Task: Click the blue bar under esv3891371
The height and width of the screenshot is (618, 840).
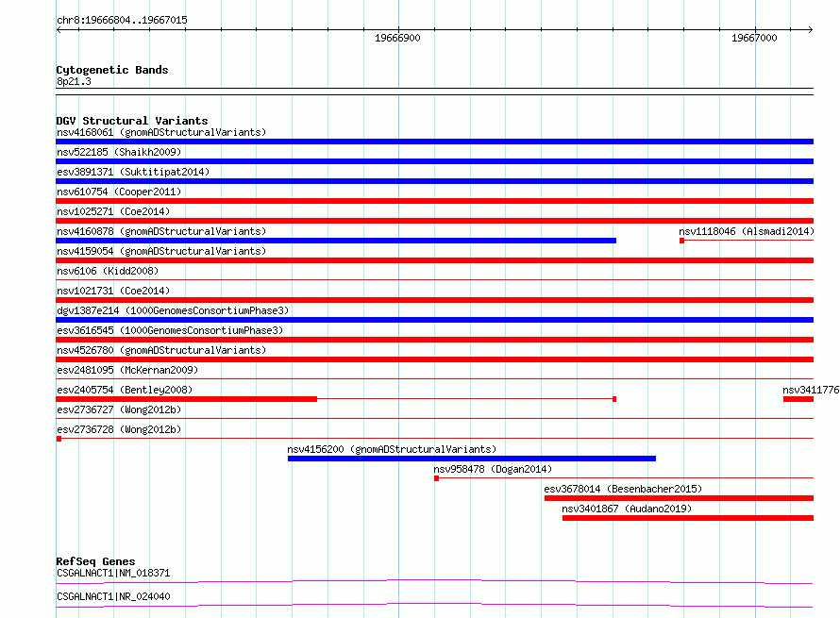Action: [434, 181]
